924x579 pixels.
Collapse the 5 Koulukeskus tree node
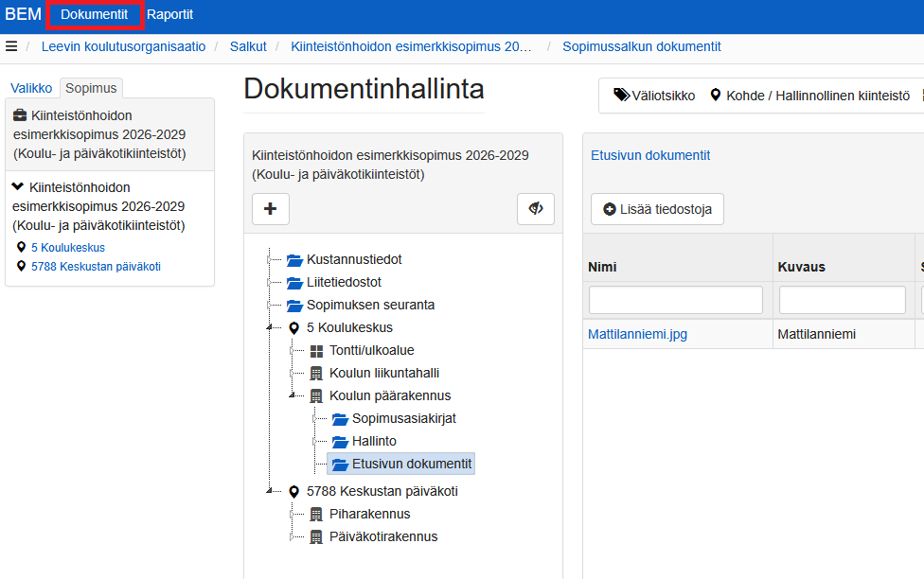pos(269,327)
